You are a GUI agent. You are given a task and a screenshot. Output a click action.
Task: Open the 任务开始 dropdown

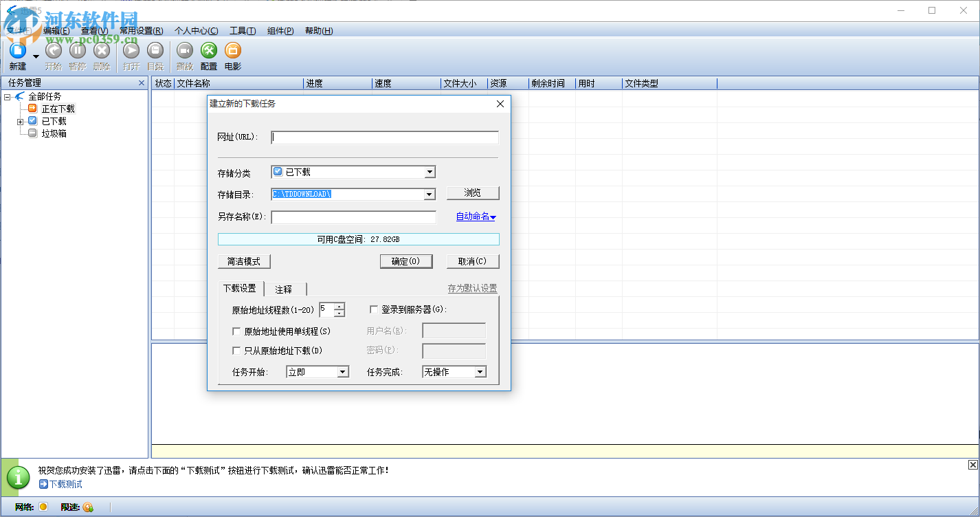click(318, 372)
